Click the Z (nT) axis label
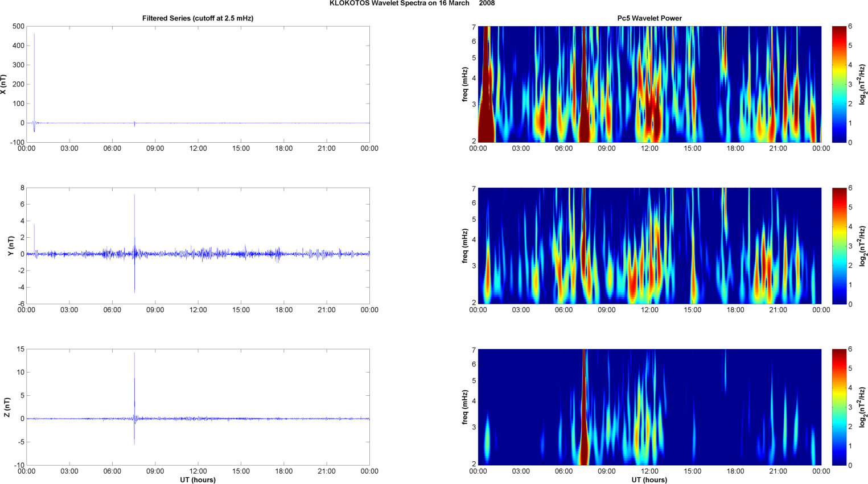 point(7,407)
